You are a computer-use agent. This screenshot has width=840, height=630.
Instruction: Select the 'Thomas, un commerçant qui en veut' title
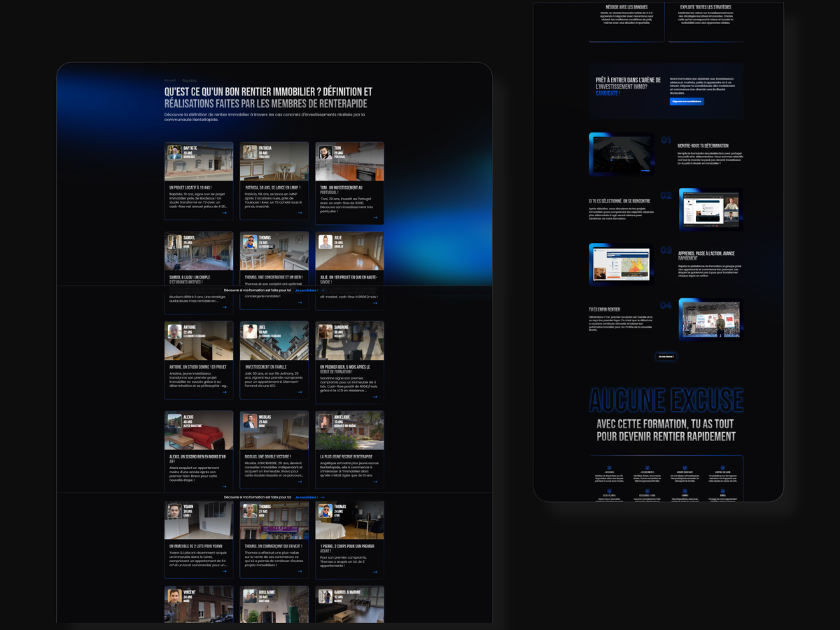click(x=273, y=546)
